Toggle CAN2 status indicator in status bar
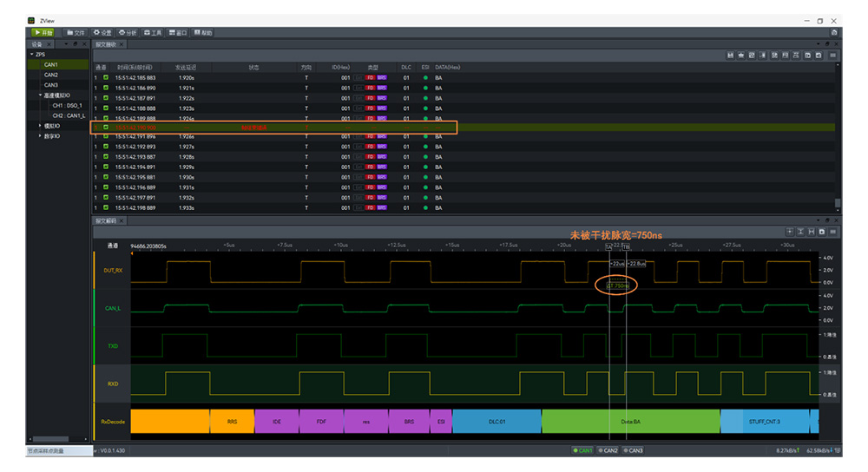This screenshot has width=868, height=472. 608,450
